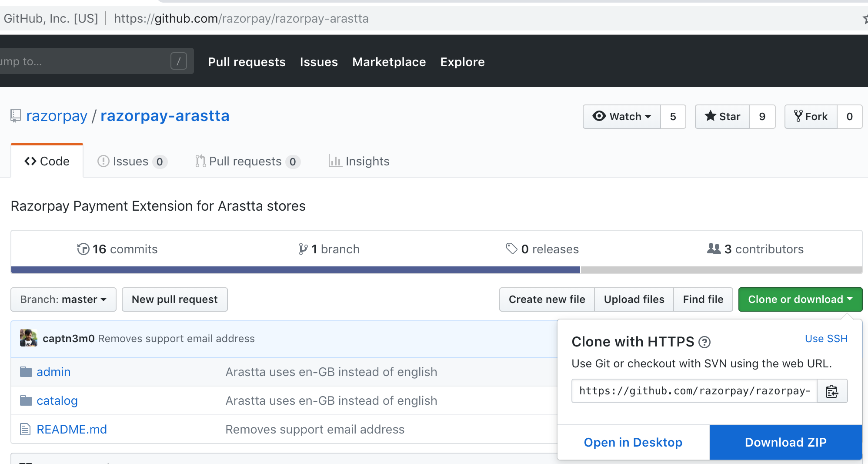Open help icon next to Clone with HTTPS
The width and height of the screenshot is (868, 464).
pyautogui.click(x=704, y=342)
